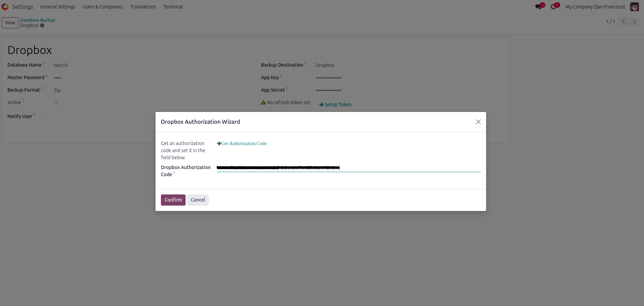
Task: Check the Notify User checkbox
Action: 44,116
